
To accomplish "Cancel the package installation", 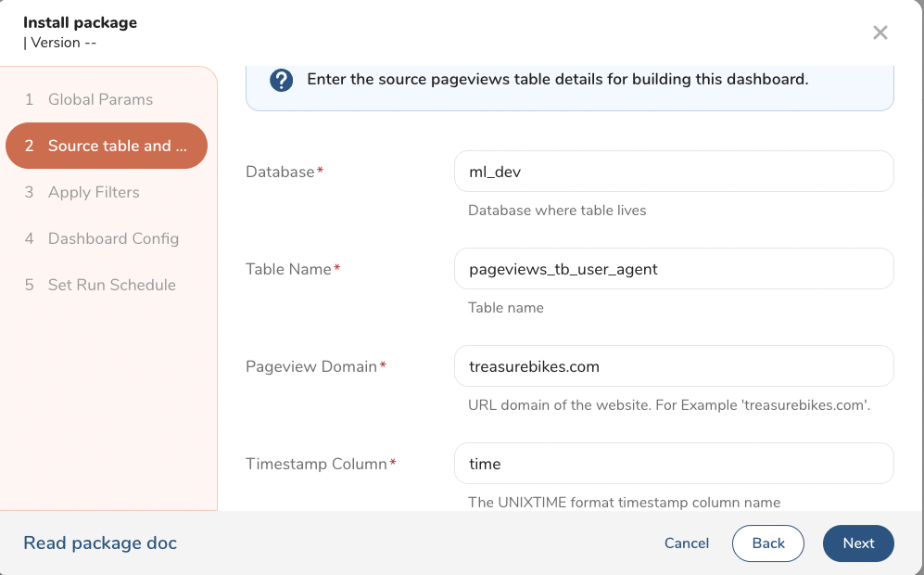I will (687, 543).
